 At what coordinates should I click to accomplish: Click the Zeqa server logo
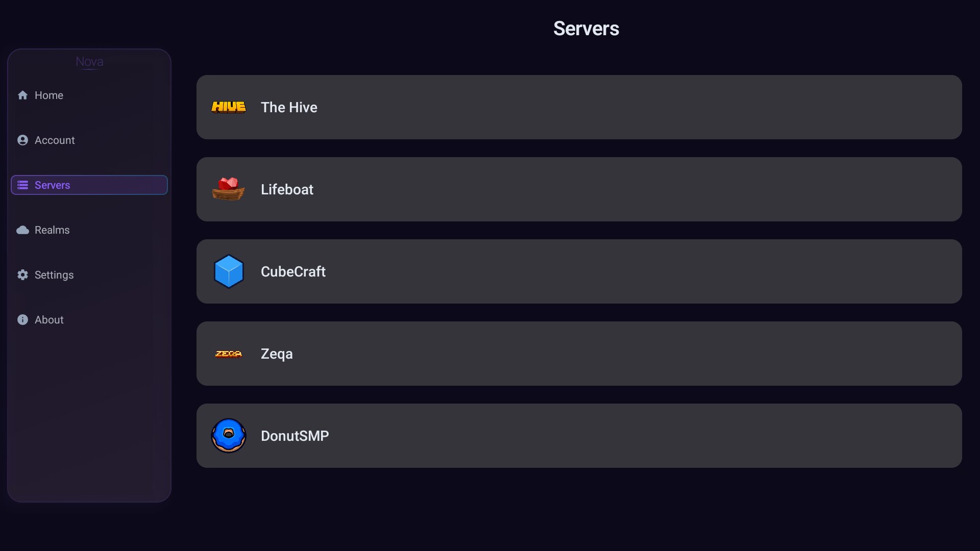(x=228, y=354)
